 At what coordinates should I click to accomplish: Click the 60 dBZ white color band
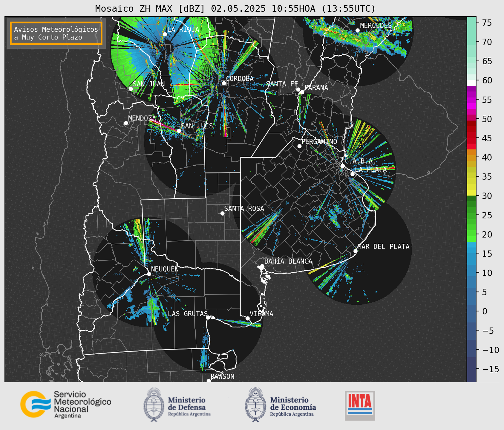471,83
